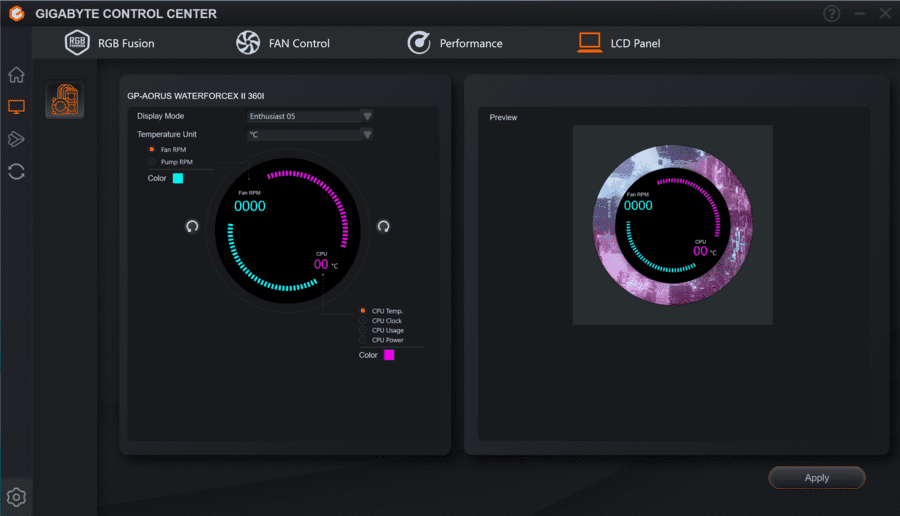Open the RGB Fusion icon
The image size is (900, 516).
77,42
